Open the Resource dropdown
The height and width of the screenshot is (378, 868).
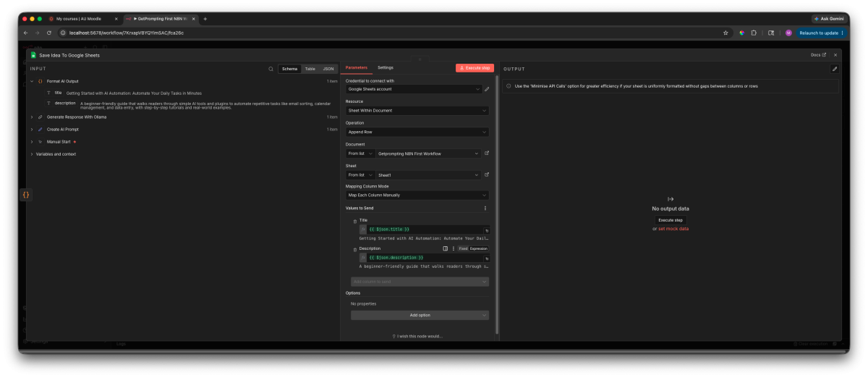click(417, 111)
